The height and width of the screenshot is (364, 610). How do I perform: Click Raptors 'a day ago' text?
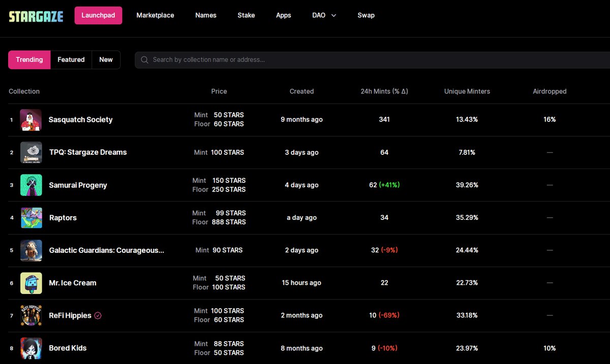pos(301,218)
